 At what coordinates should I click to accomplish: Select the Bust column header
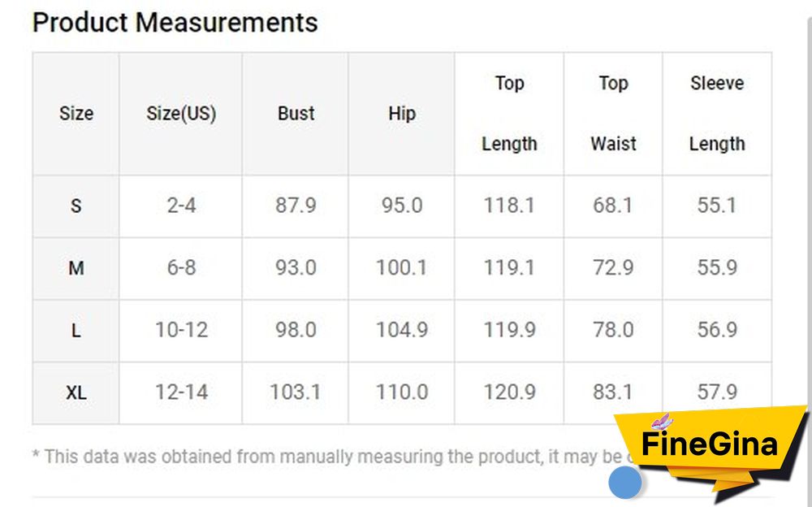[296, 114]
